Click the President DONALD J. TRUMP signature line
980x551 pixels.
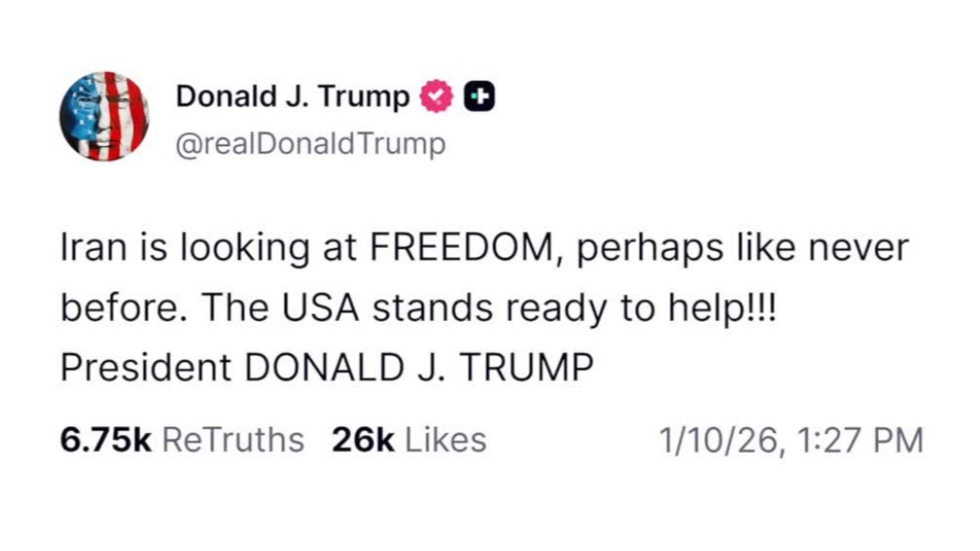pyautogui.click(x=327, y=367)
